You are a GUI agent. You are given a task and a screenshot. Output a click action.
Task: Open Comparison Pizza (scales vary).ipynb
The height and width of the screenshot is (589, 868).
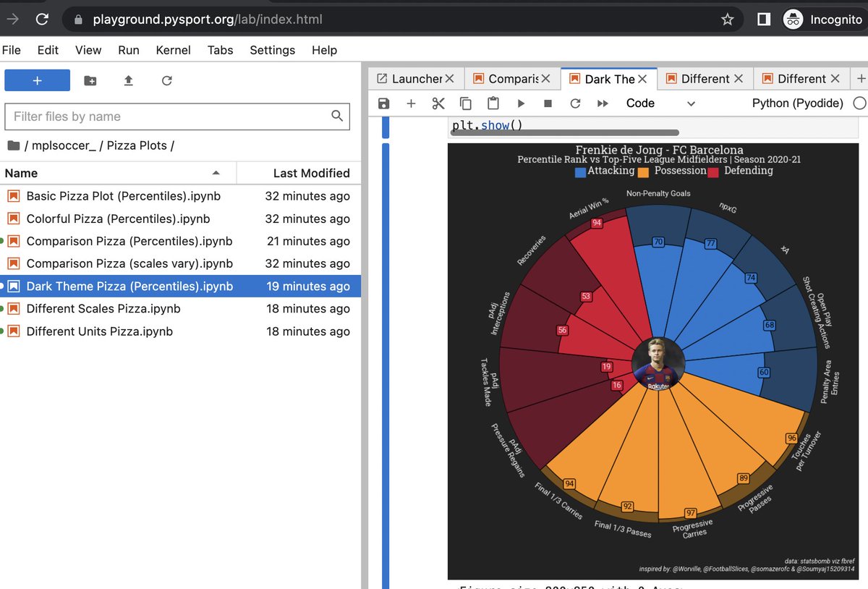coord(180,263)
